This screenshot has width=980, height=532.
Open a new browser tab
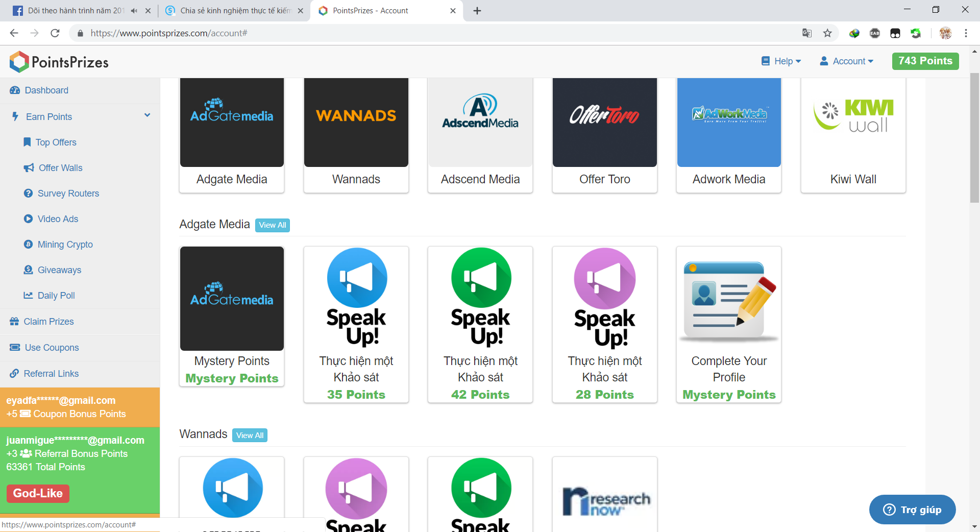tap(477, 11)
